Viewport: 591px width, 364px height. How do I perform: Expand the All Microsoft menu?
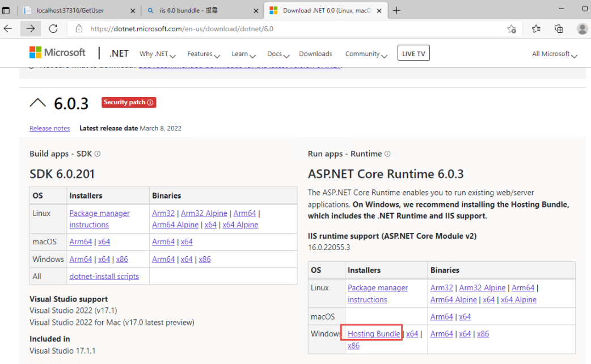[555, 54]
